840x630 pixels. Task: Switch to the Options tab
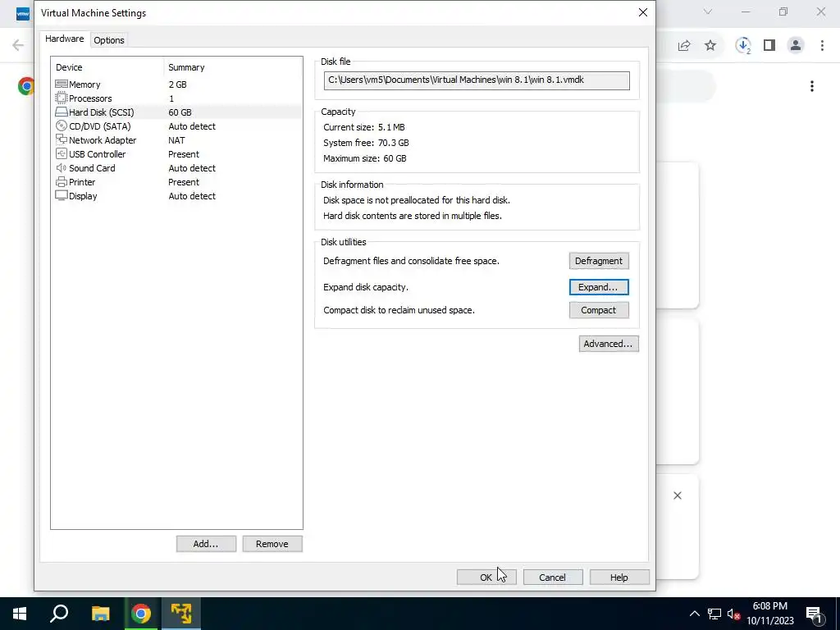[109, 40]
